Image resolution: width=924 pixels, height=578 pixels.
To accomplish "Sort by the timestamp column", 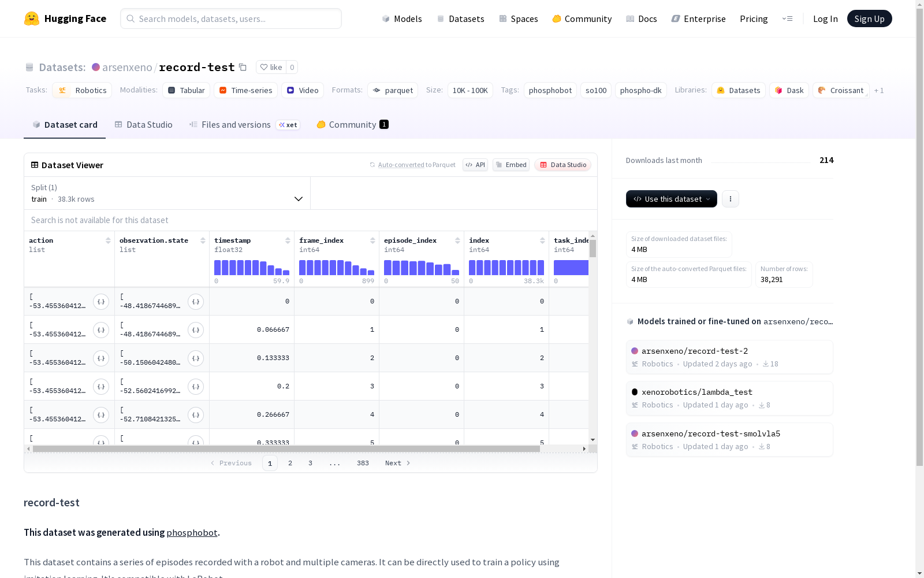I will point(288,240).
